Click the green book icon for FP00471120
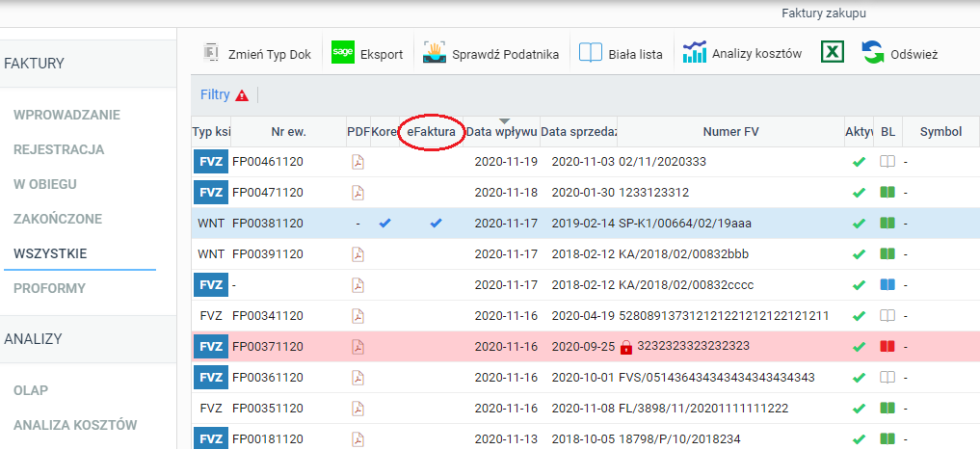980x450 pixels. [887, 193]
